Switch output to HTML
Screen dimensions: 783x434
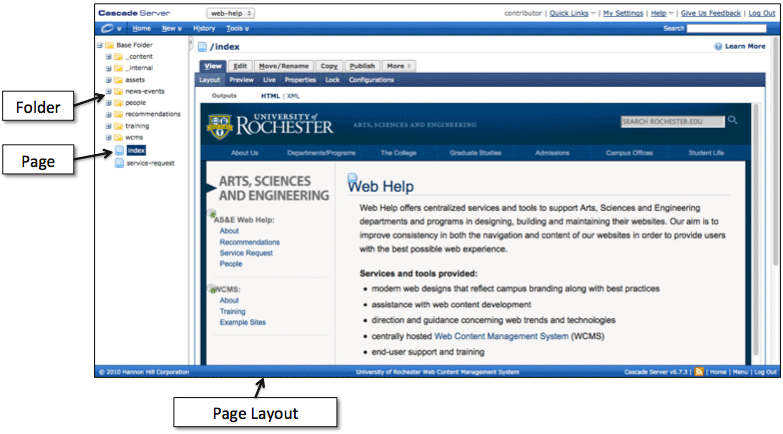click(270, 96)
